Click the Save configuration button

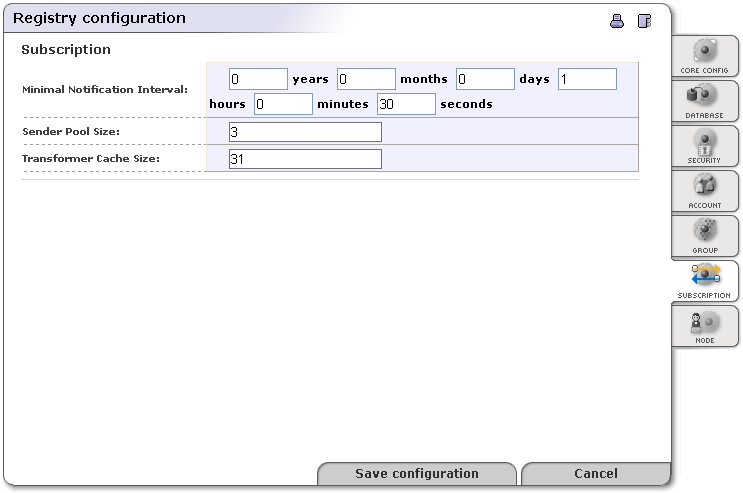417,474
